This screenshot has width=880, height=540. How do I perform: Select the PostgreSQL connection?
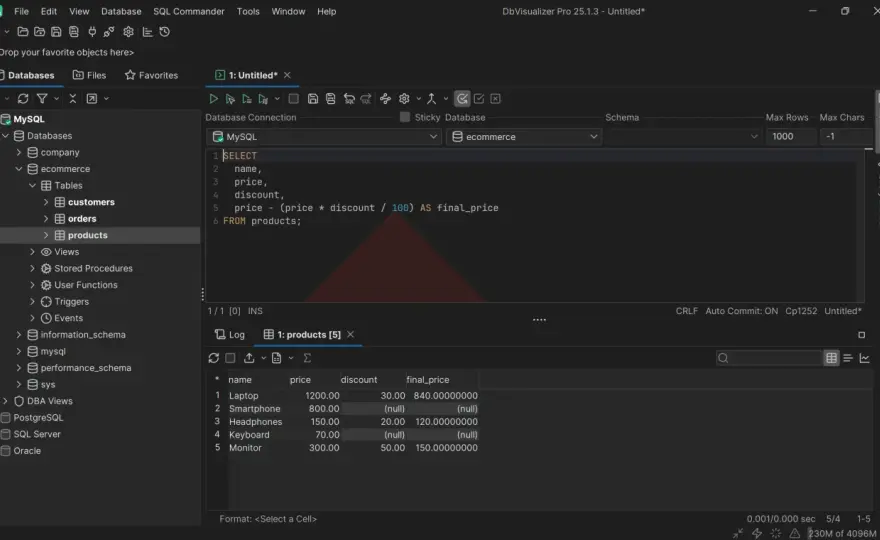click(x=38, y=418)
